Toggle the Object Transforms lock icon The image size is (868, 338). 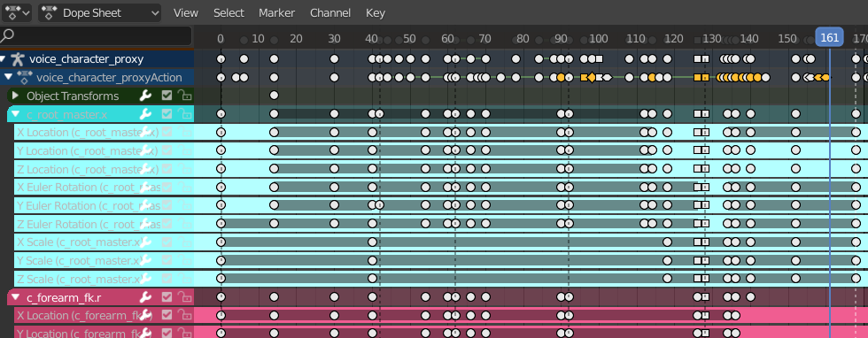(185, 96)
